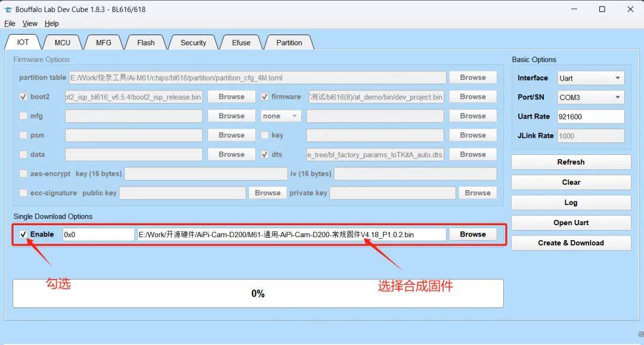This screenshot has width=644, height=345.
Task: Uncheck Enable in Single Download Options
Action: pyautogui.click(x=23, y=234)
